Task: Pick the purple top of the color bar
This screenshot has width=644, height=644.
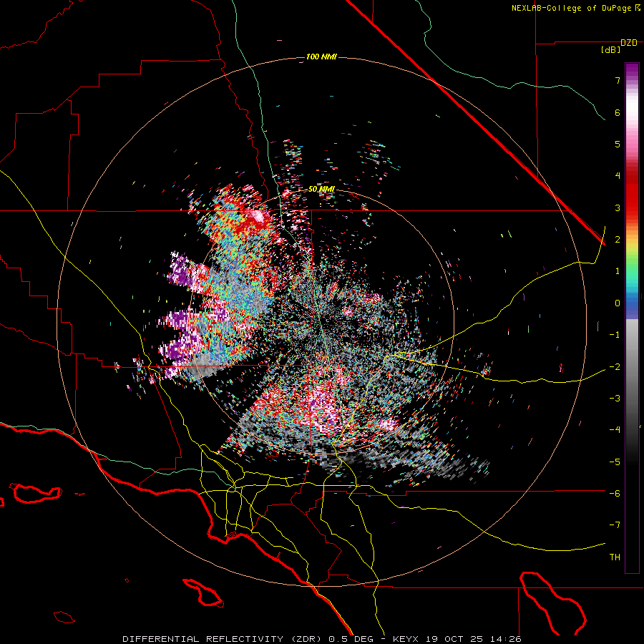Action: pyautogui.click(x=632, y=70)
